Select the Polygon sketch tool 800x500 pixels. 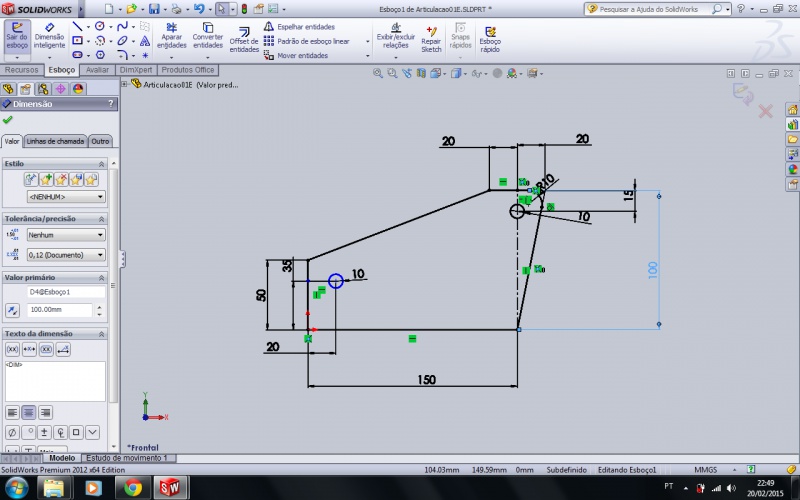click(101, 55)
